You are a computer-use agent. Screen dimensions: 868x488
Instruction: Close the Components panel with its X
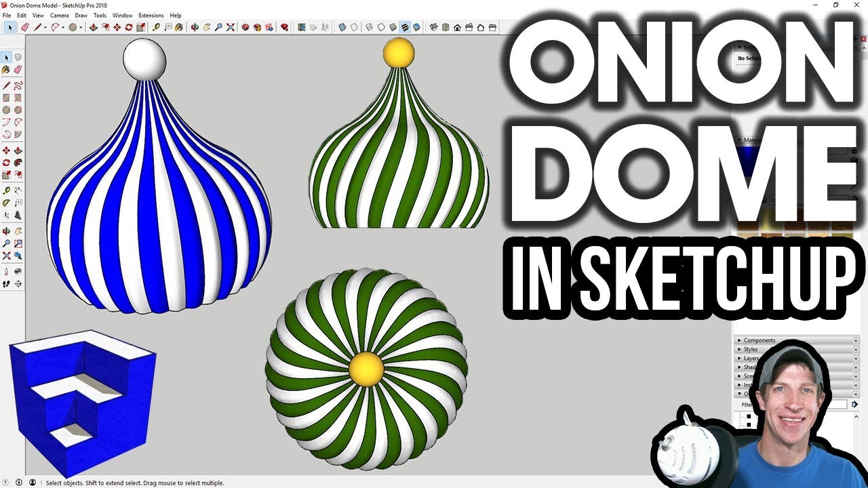pyautogui.click(x=856, y=341)
